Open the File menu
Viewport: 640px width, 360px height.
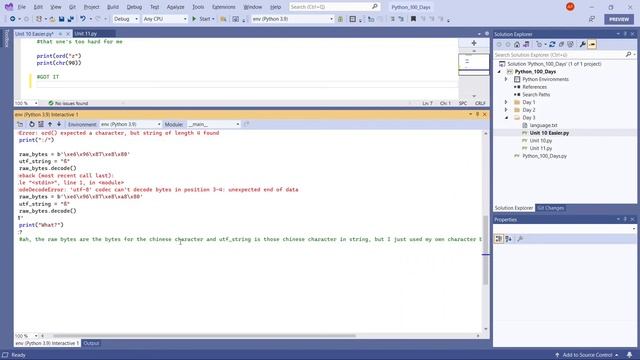[x=22, y=7]
